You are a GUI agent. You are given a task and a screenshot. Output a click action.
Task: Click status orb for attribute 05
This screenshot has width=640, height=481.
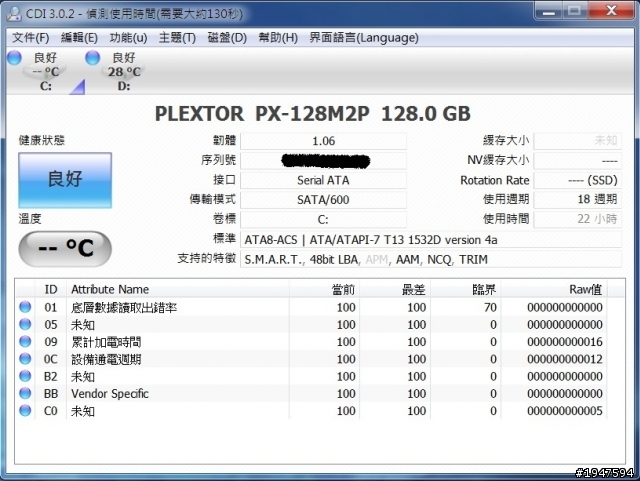25,324
